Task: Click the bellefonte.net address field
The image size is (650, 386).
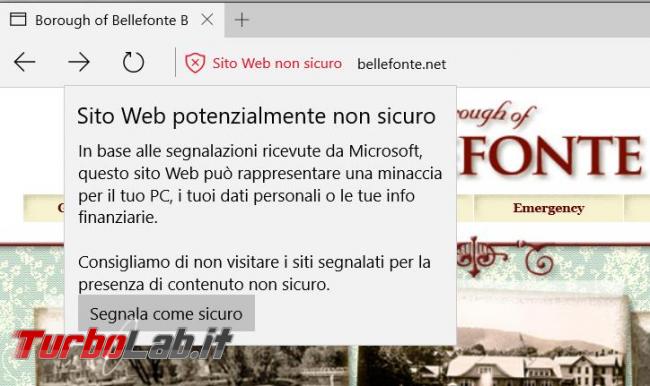Action: pyautogui.click(x=402, y=64)
